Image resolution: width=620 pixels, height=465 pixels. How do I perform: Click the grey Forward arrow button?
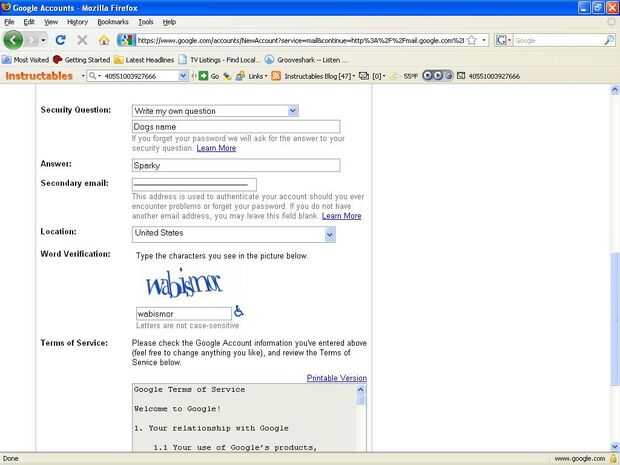point(32,40)
